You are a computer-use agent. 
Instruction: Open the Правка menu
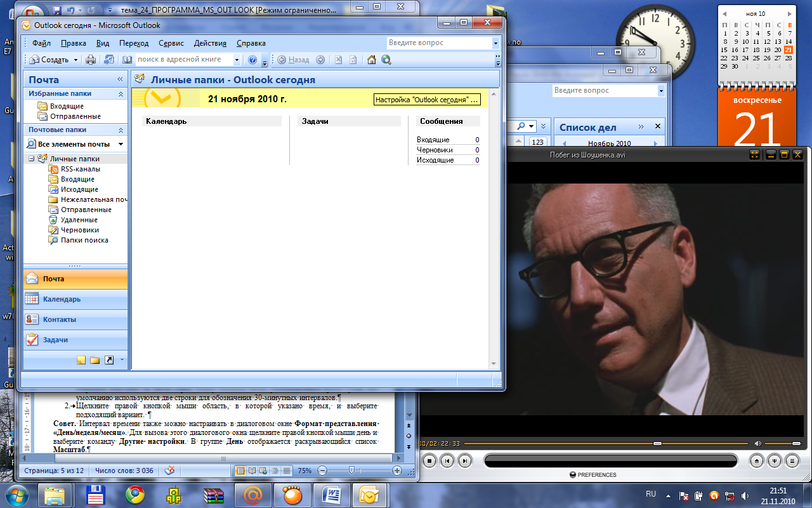tap(74, 43)
